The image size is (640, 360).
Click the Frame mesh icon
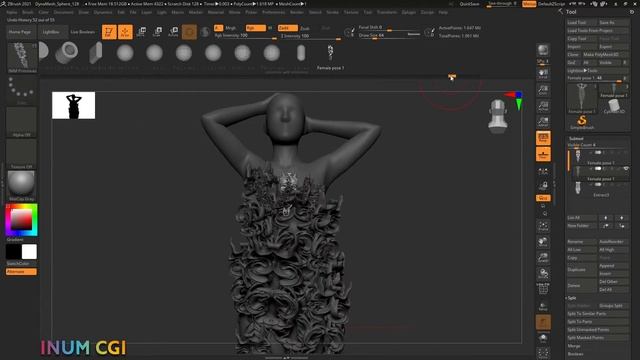click(x=543, y=226)
